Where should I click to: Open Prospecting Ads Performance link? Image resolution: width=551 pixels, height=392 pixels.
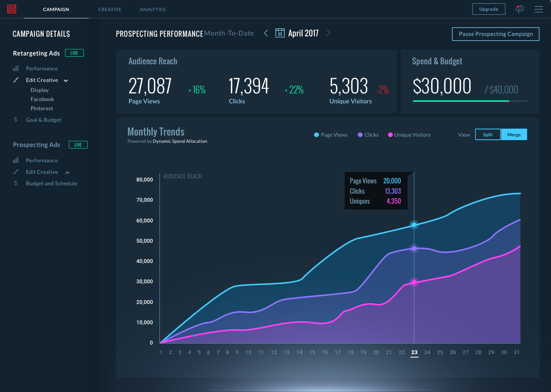click(x=42, y=160)
